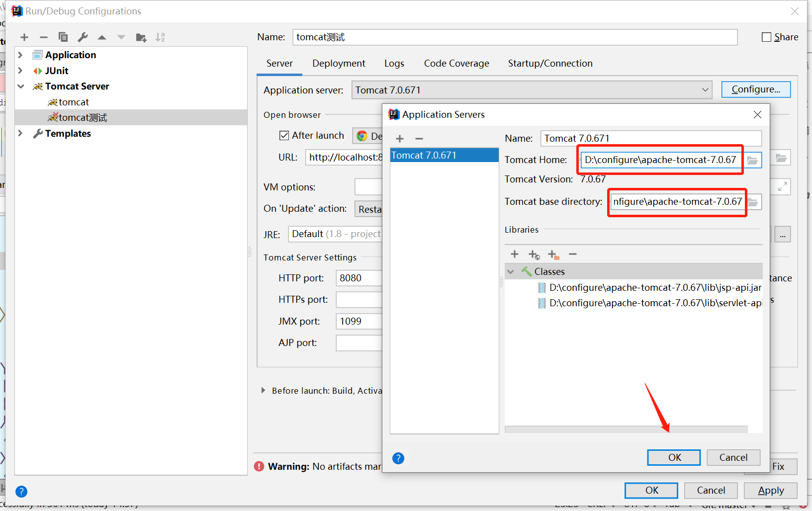The height and width of the screenshot is (511, 812).
Task: Create new folder icon in toolbar
Action: (141, 37)
